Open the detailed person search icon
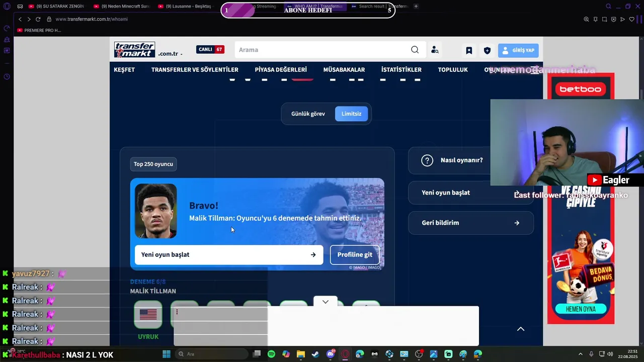 click(435, 50)
